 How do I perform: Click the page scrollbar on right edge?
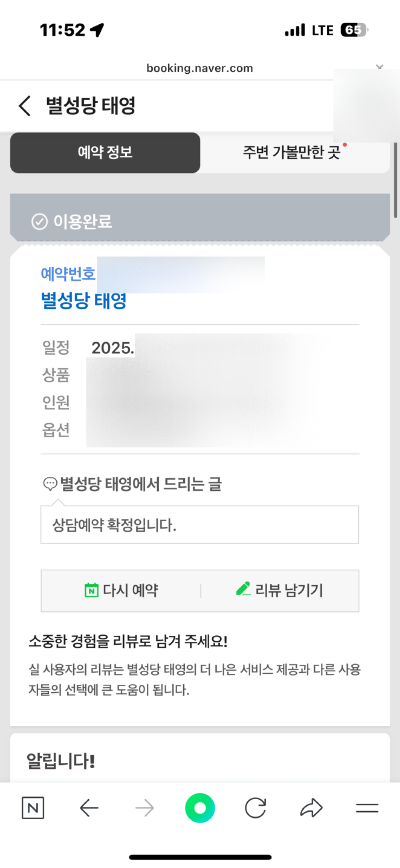tap(396, 180)
